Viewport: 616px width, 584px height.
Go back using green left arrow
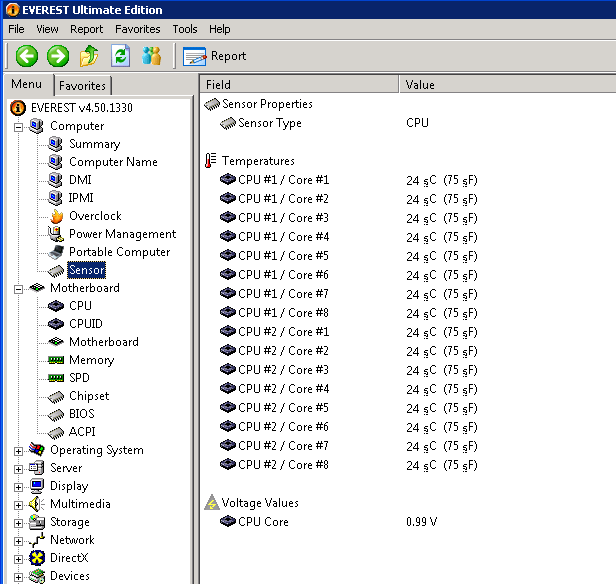[x=27, y=56]
